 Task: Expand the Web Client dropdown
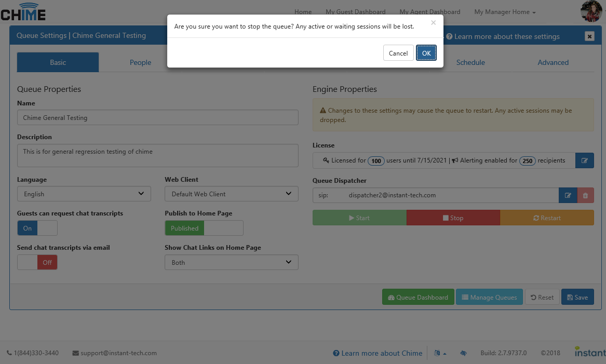[232, 194]
